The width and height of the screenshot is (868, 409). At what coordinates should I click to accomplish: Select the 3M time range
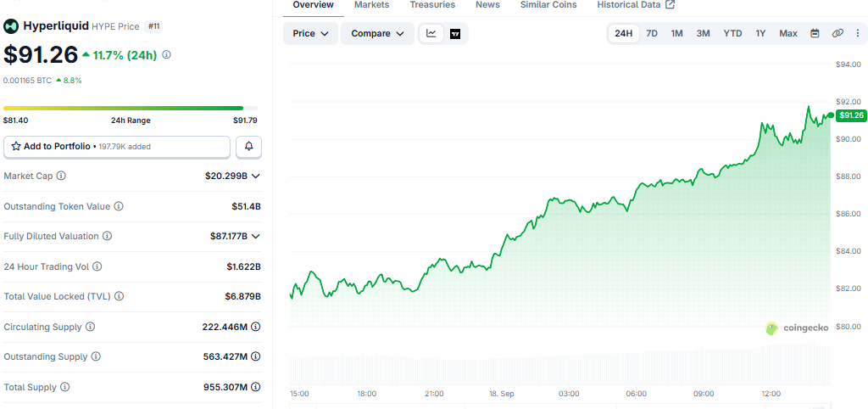pyautogui.click(x=703, y=33)
